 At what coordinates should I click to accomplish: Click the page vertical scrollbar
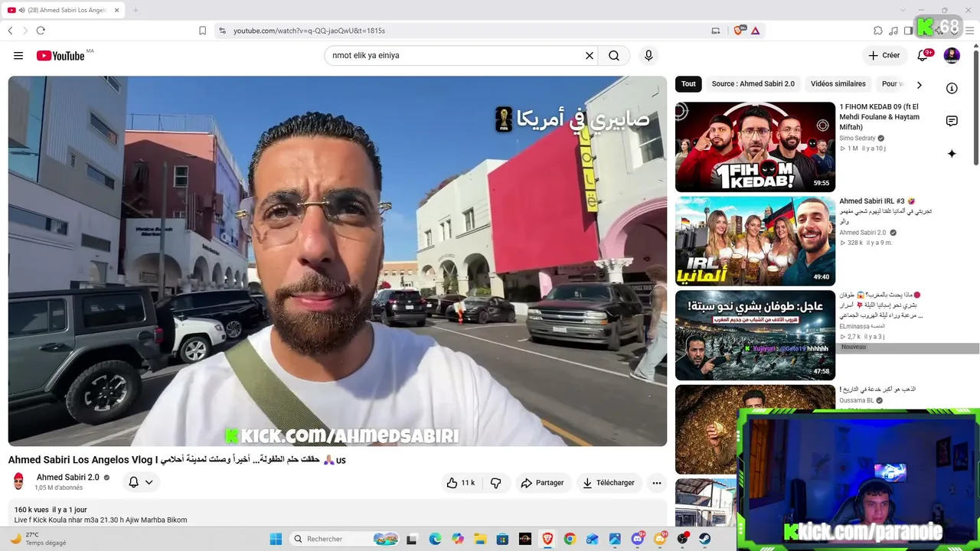tap(975, 106)
